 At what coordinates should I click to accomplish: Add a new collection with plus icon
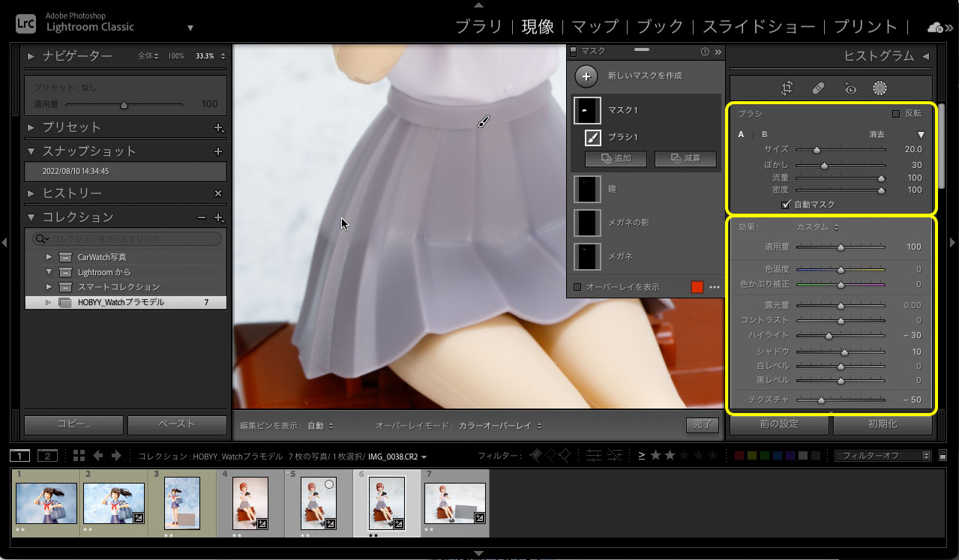pyautogui.click(x=219, y=217)
